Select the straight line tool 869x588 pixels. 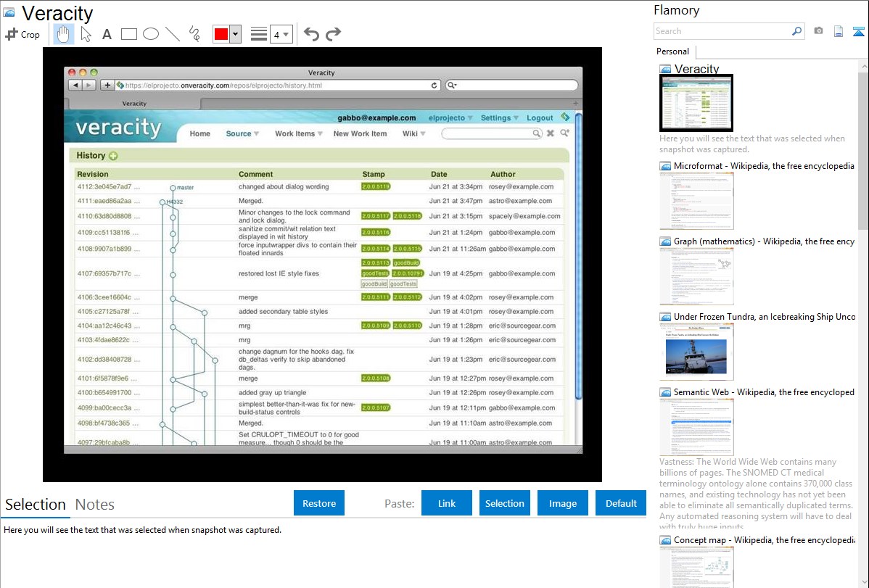pyautogui.click(x=173, y=34)
